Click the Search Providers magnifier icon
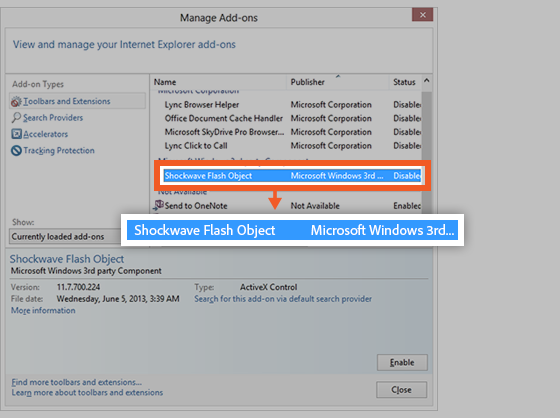 point(16,118)
